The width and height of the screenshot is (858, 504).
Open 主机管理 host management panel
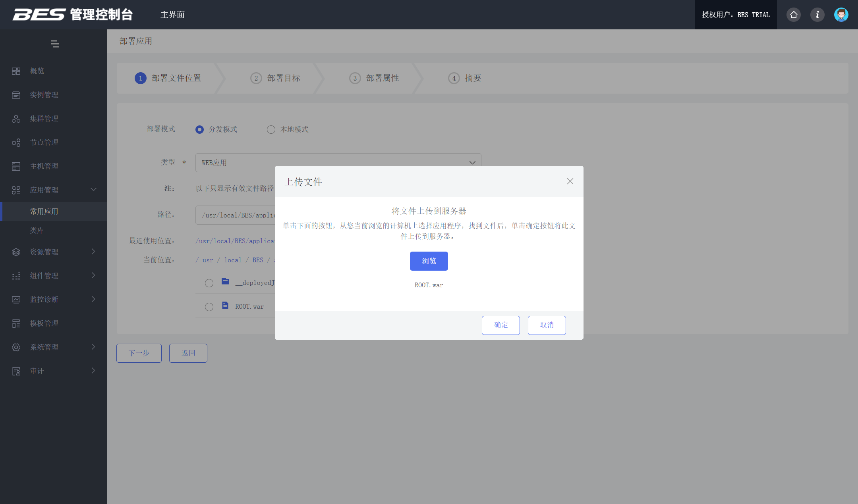click(16, 166)
